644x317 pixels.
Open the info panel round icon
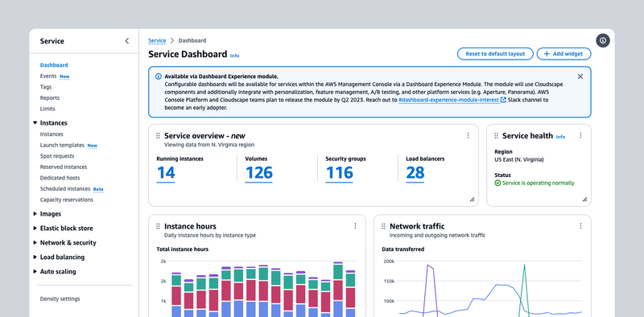click(603, 41)
